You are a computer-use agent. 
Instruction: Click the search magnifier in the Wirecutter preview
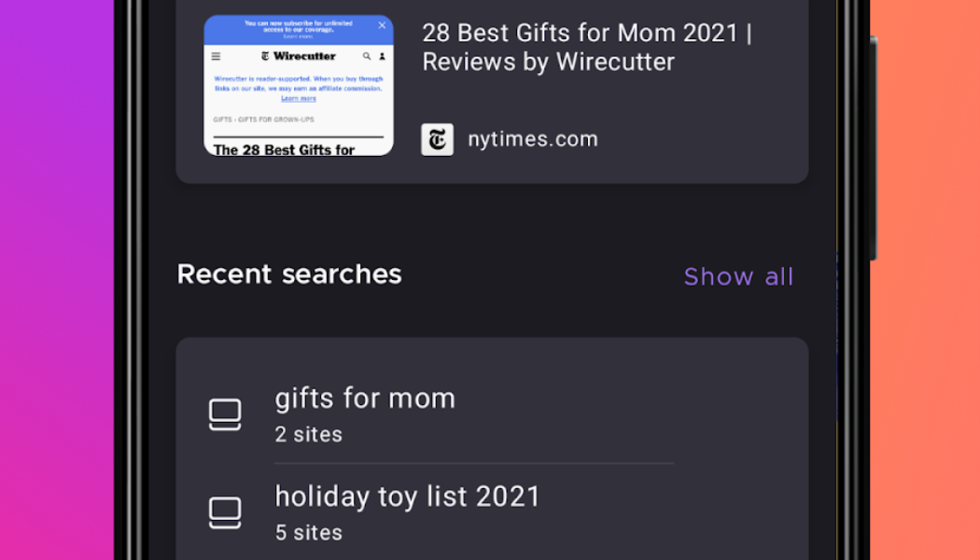(366, 55)
